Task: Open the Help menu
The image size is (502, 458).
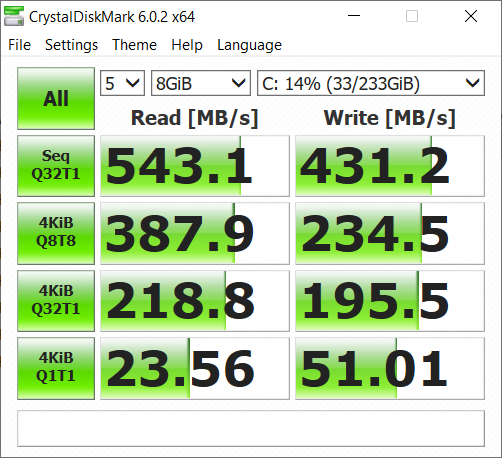Action: coord(187,45)
